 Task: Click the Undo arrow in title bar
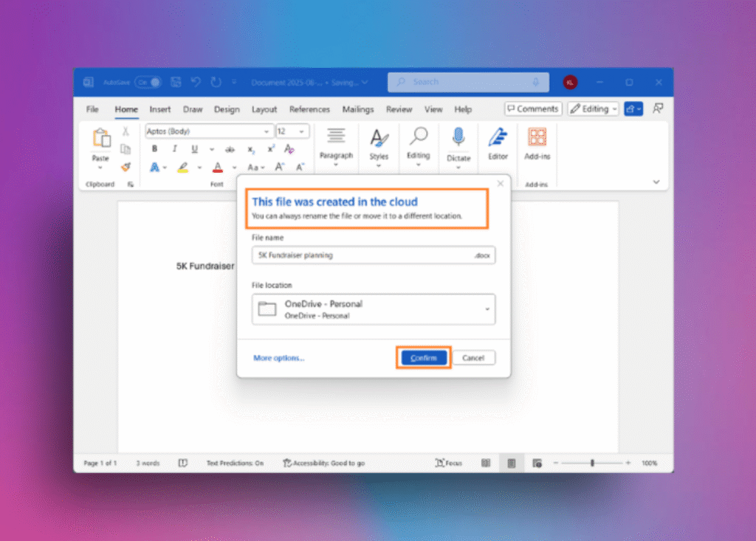(x=196, y=82)
